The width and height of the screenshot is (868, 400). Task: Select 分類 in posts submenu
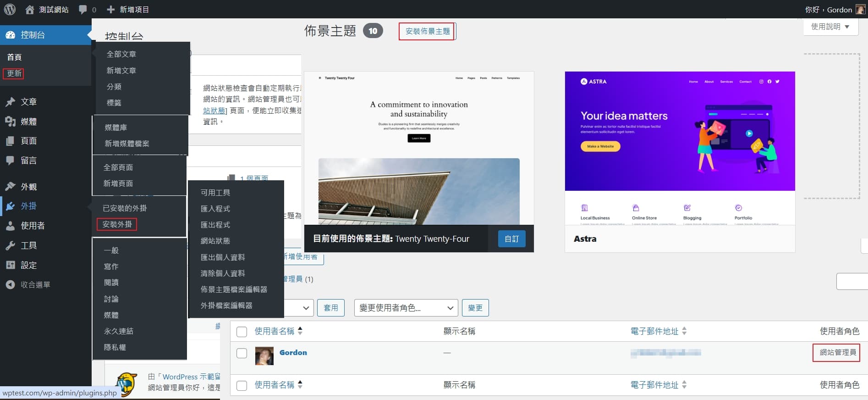tap(114, 87)
